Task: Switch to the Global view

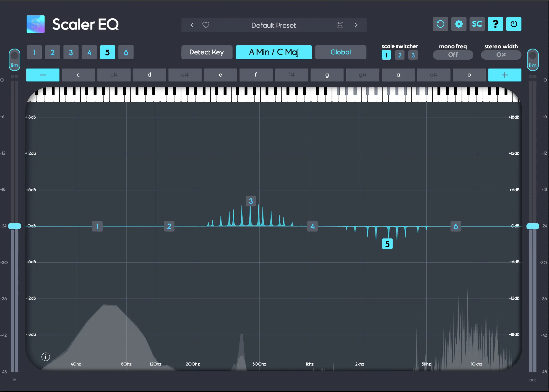Action: tap(340, 52)
